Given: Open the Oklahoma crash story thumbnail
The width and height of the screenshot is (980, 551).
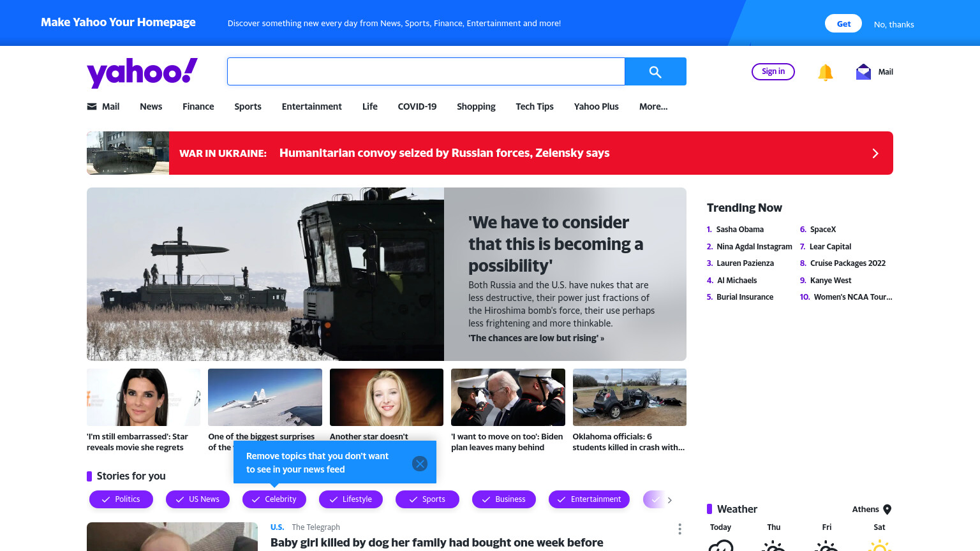Looking at the screenshot, I should point(630,397).
